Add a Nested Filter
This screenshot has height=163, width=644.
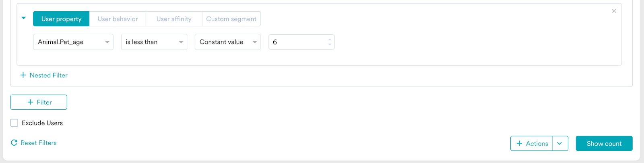click(48, 75)
